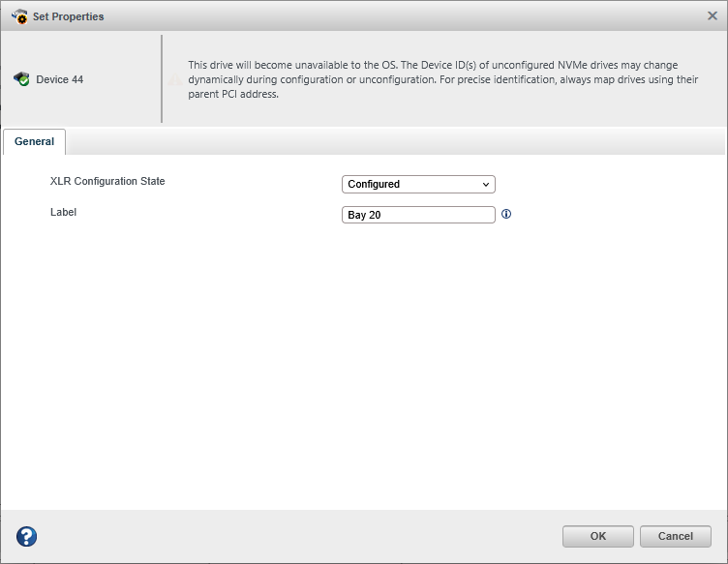The image size is (728, 564).
Task: Click empty footer bar left of OK
Action: 290,537
